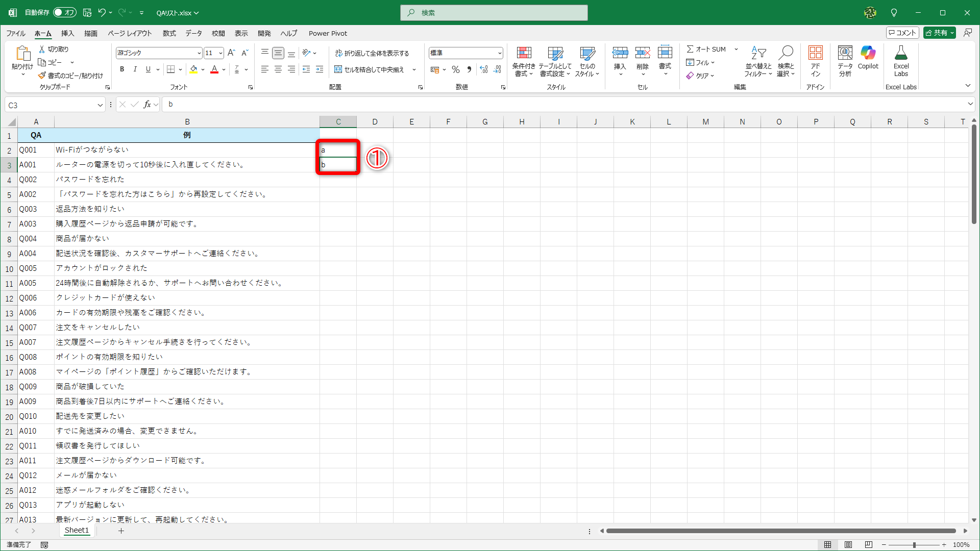980x551 pixels.
Task: Open the number format dropdown showing 標準
Action: pos(498,53)
